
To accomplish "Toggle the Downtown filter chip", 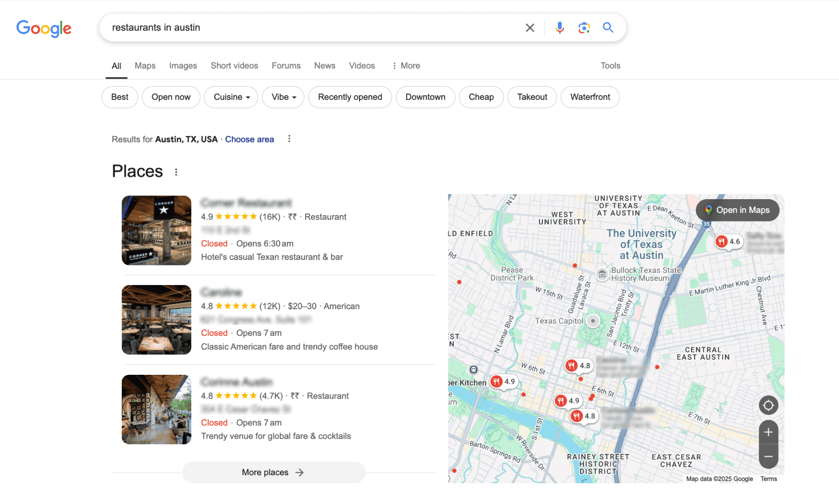I will (x=425, y=97).
